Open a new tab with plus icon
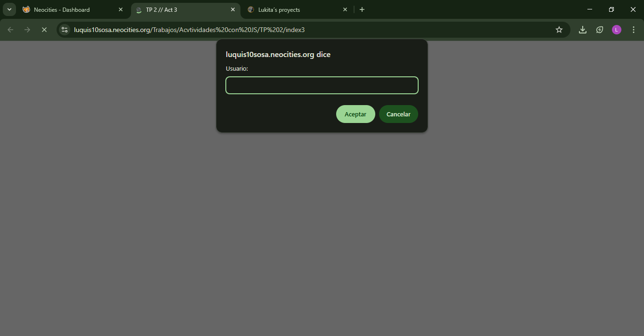Viewport: 644px width, 336px height. click(362, 9)
